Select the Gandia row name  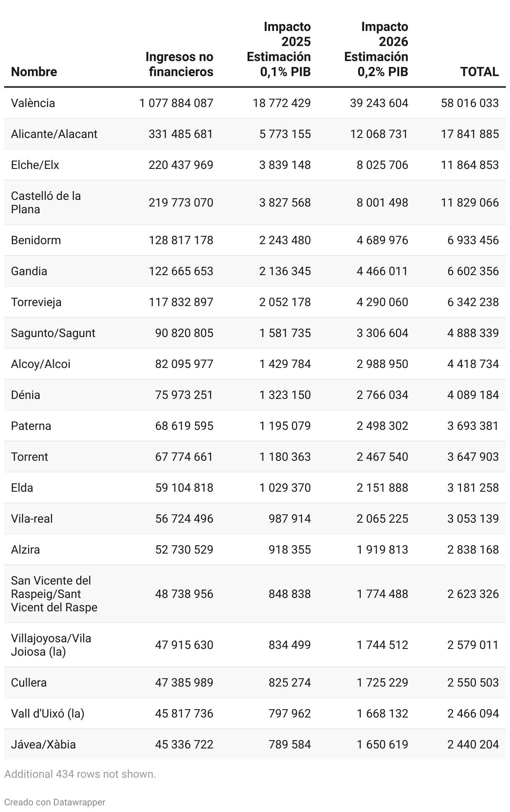[29, 271]
